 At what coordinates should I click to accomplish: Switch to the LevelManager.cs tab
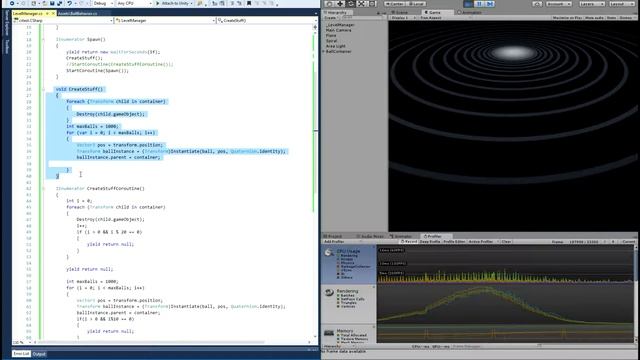coord(28,13)
